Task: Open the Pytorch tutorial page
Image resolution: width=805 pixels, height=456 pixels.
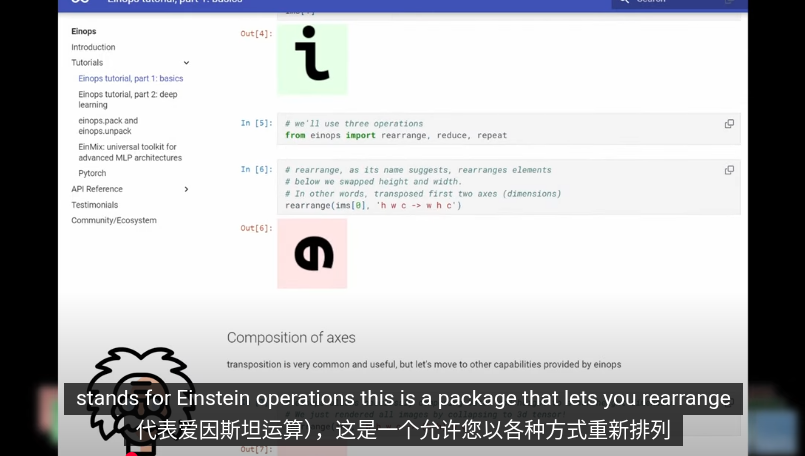Action: (92, 173)
